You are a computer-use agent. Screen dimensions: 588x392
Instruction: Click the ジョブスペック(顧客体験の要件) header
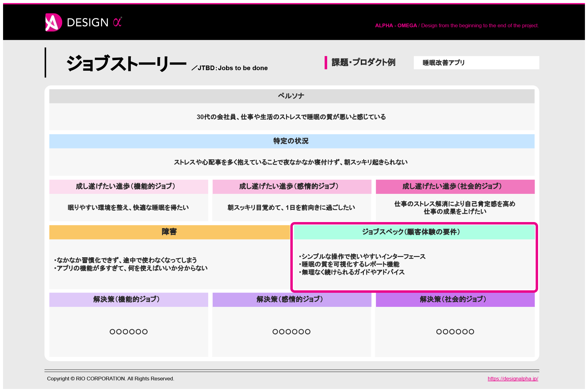[414, 232]
